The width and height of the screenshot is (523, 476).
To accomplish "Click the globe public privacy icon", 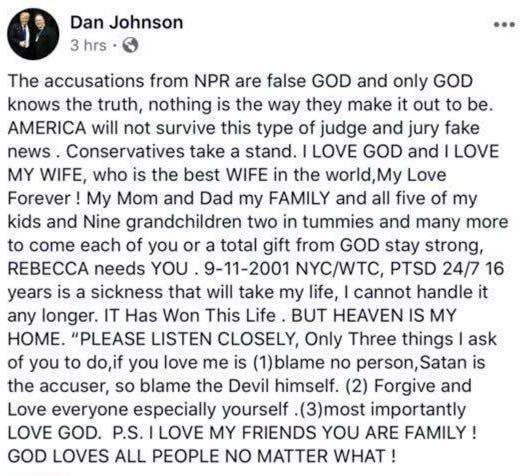I will click(130, 45).
